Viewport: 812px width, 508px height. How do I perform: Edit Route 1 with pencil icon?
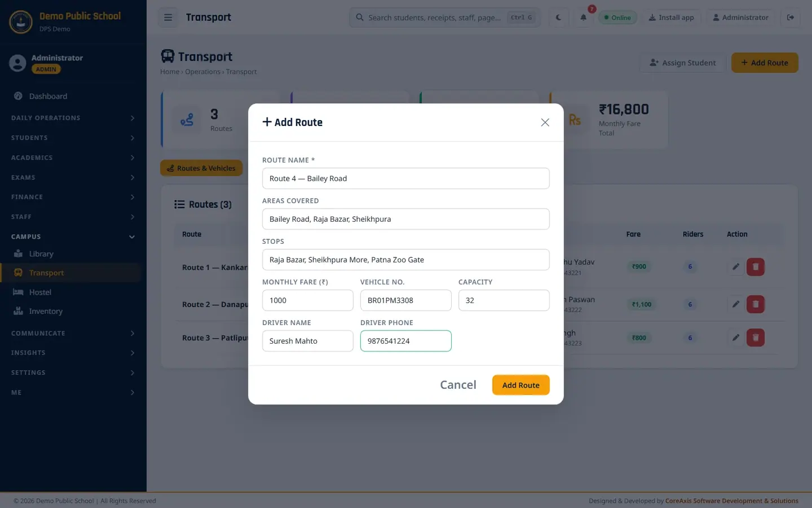pyautogui.click(x=736, y=266)
